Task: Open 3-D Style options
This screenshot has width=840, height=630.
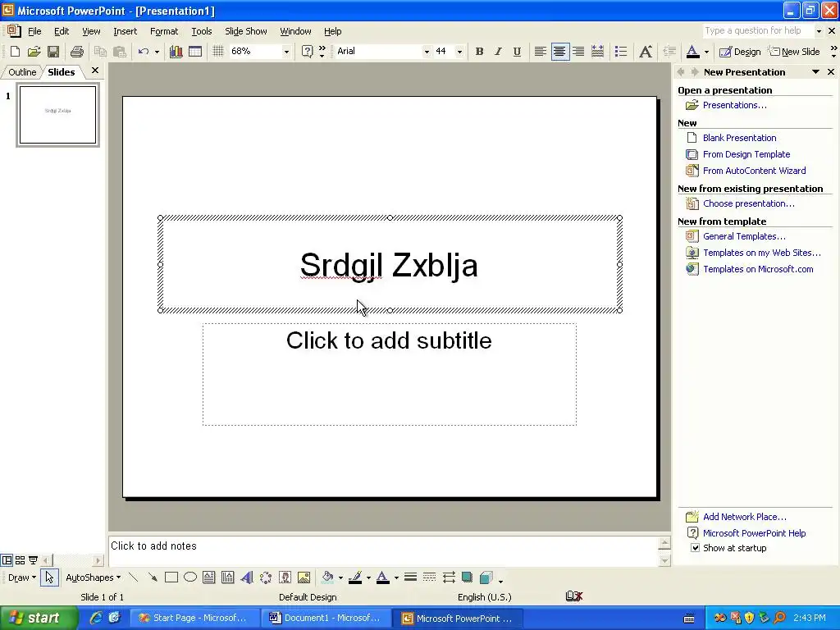Action: pos(486,577)
